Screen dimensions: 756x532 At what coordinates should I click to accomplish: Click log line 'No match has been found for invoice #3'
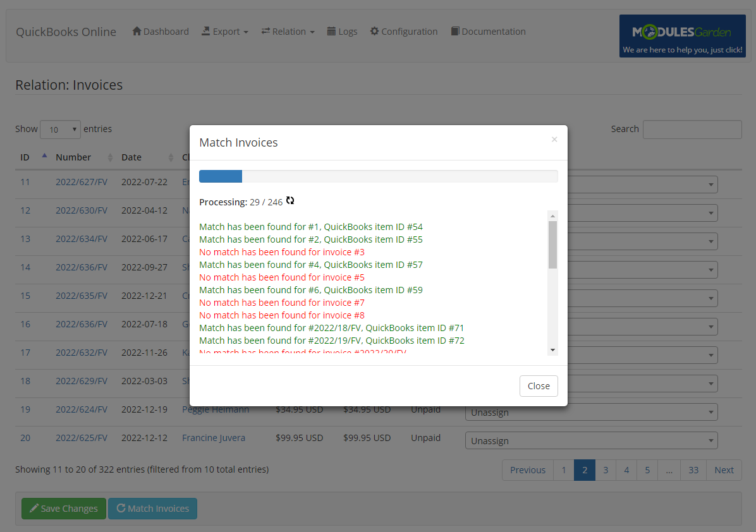pos(282,252)
